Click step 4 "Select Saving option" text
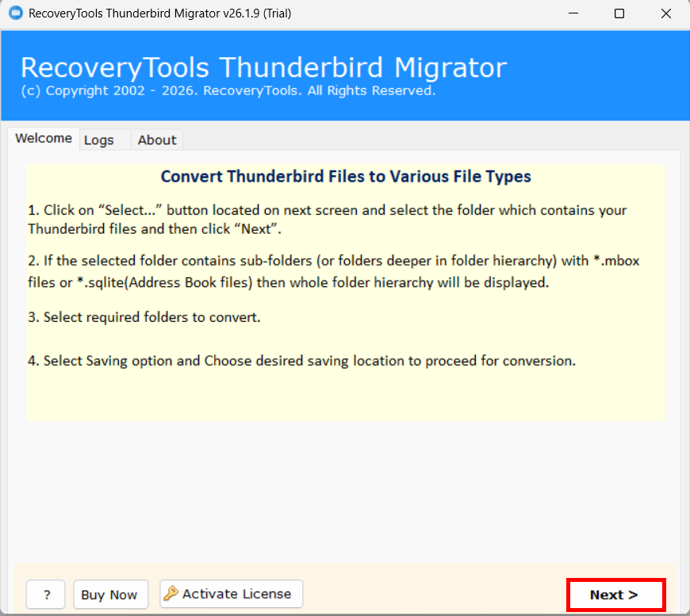Image resolution: width=690 pixels, height=616 pixels. tap(302, 361)
